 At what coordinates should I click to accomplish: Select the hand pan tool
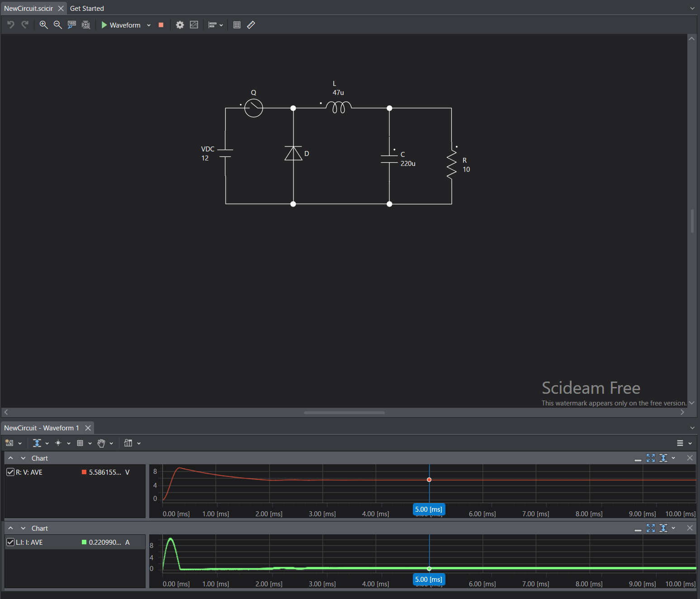101,443
